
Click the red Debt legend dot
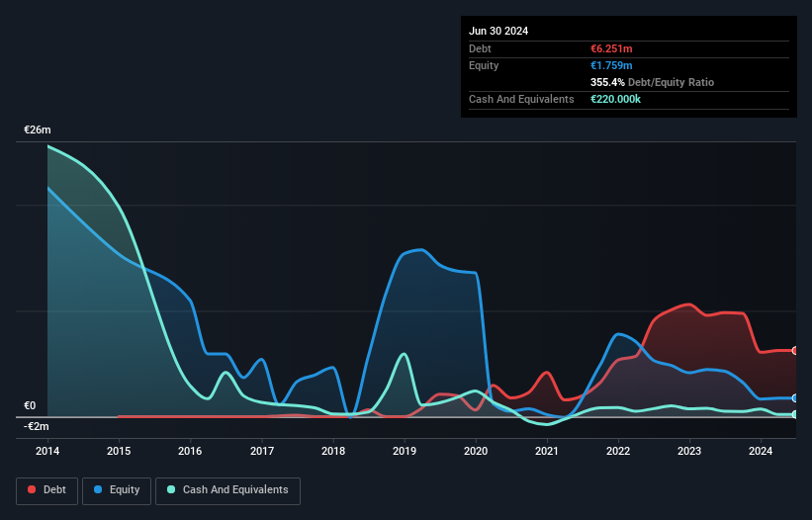point(32,489)
